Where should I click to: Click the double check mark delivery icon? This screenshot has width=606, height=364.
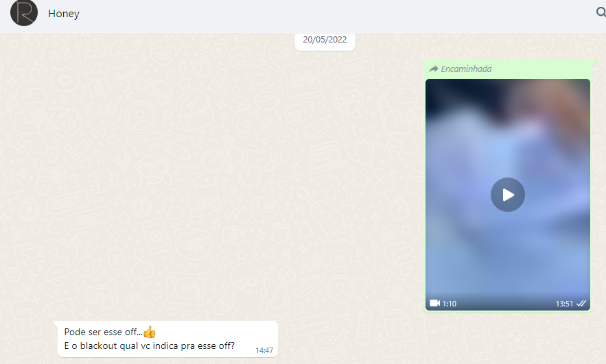click(581, 304)
